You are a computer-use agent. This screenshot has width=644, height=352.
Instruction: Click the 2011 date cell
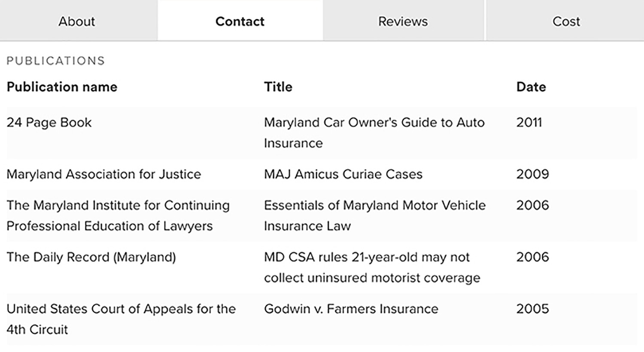coord(529,123)
